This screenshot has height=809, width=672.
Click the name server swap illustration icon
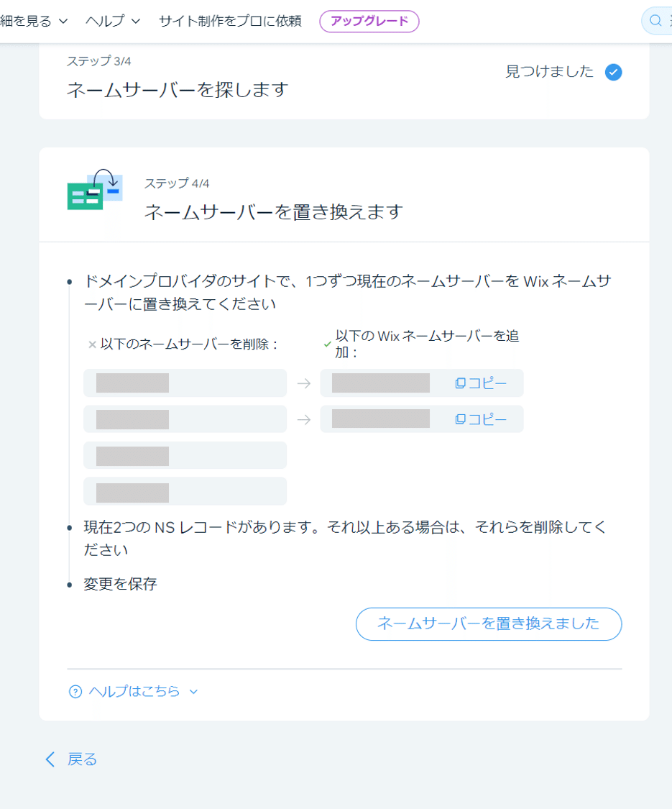[95, 189]
